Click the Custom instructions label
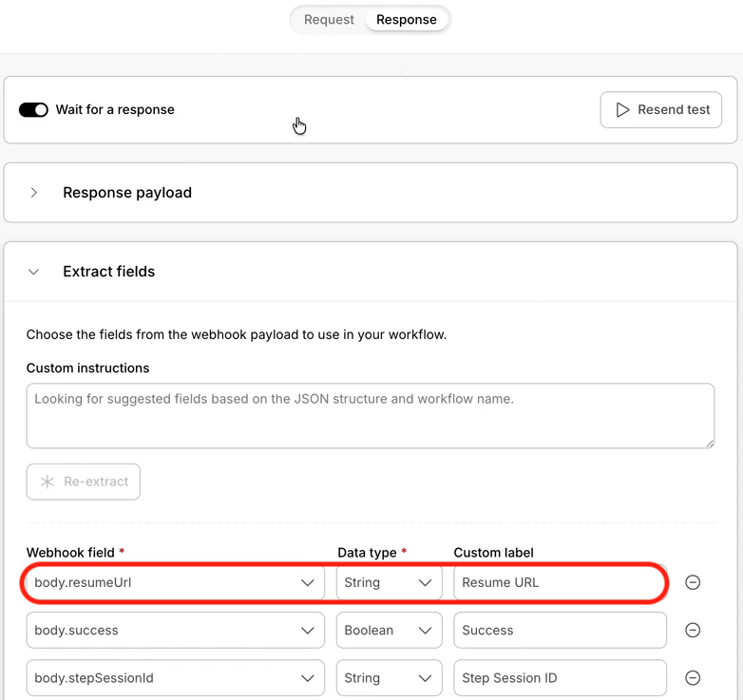The width and height of the screenshot is (743, 700). coord(87,368)
